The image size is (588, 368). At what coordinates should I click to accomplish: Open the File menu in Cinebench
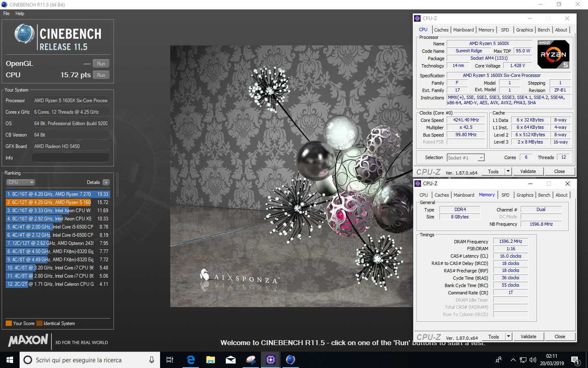tap(7, 13)
